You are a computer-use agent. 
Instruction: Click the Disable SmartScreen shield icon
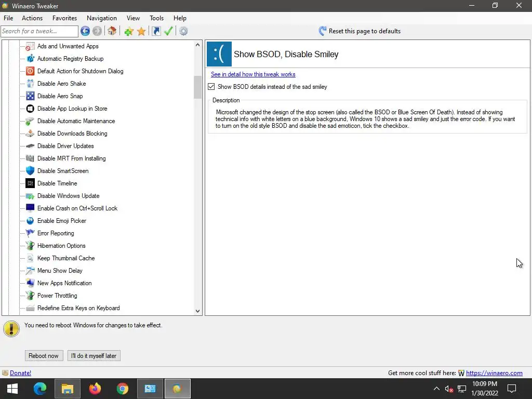coord(30,171)
